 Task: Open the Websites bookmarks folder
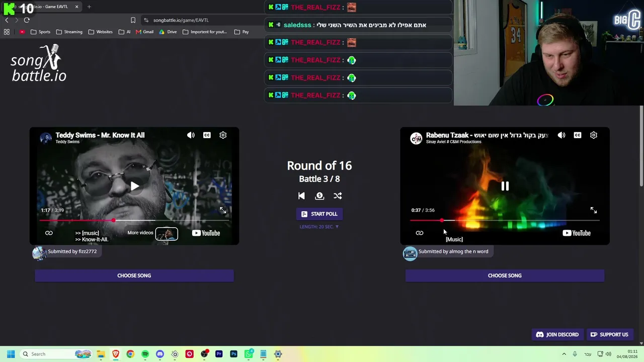[x=100, y=32]
